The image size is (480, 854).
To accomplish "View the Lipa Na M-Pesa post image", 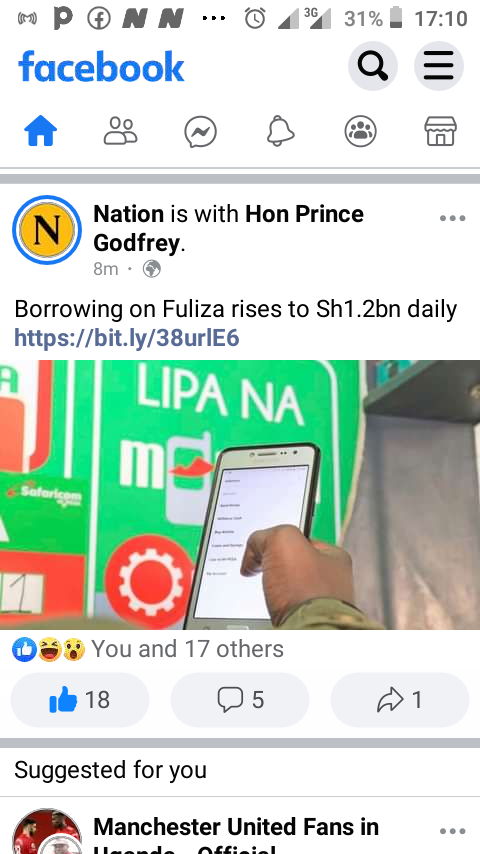I will click(240, 495).
